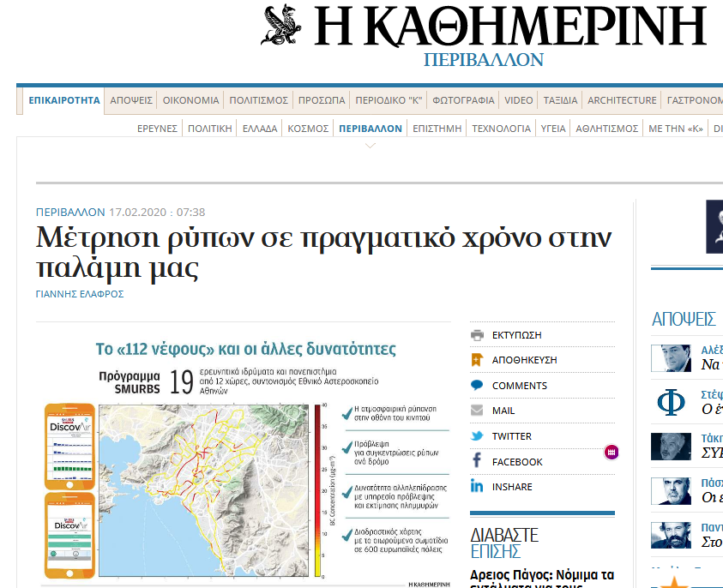Screen dimensions: 723x588
Task: Click the Kathimerini griffin logo
Action: (281, 25)
